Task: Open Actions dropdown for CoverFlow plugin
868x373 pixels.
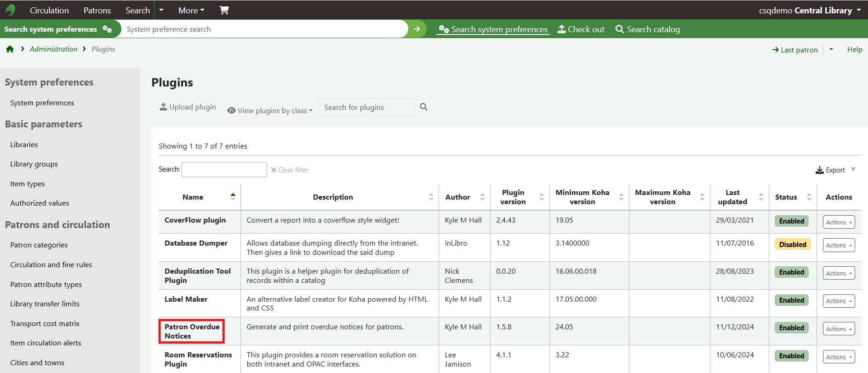Action: (839, 222)
